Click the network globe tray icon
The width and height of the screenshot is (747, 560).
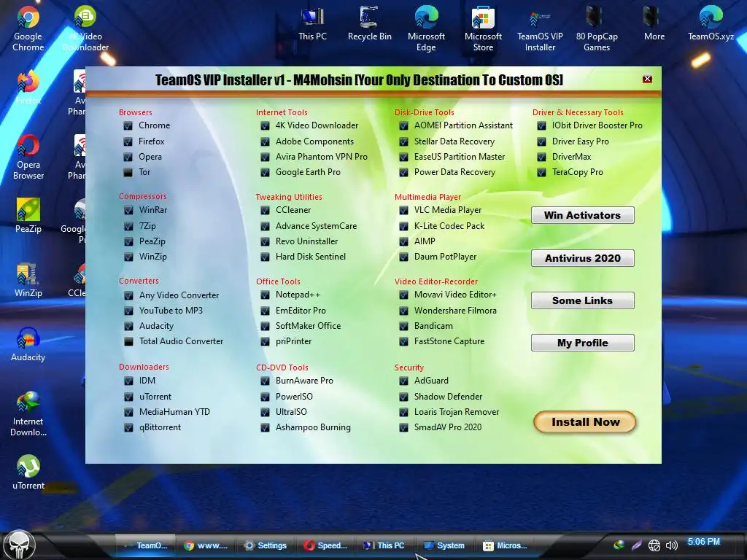(654, 545)
